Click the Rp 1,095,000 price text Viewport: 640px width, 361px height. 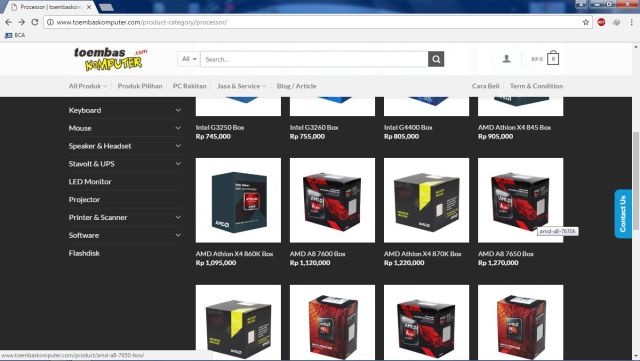pyautogui.click(x=216, y=263)
